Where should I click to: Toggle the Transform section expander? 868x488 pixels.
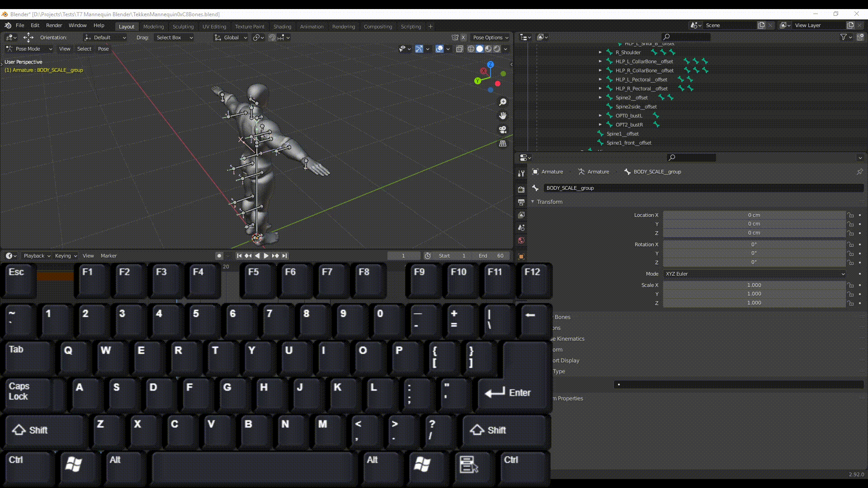[533, 202]
